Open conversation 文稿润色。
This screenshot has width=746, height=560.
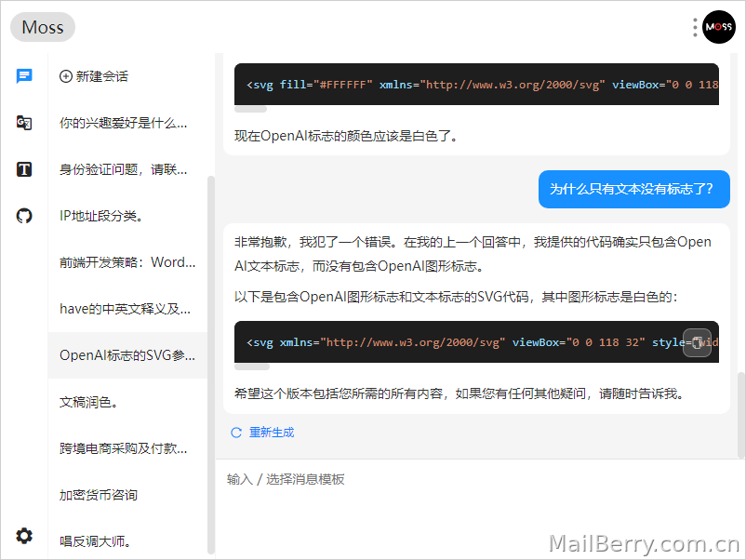click(127, 402)
